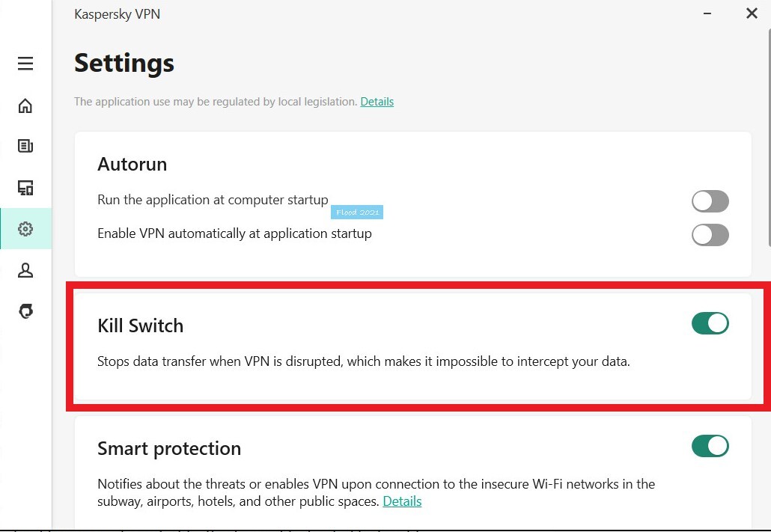771x532 pixels.
Task: Close the Kaspersky VPN window
Action: point(752,13)
